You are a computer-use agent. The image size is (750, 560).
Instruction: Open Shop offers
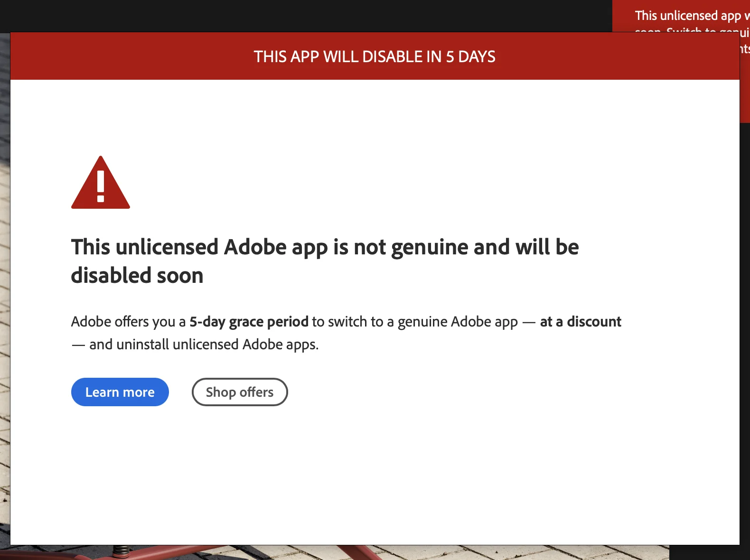coord(240,392)
